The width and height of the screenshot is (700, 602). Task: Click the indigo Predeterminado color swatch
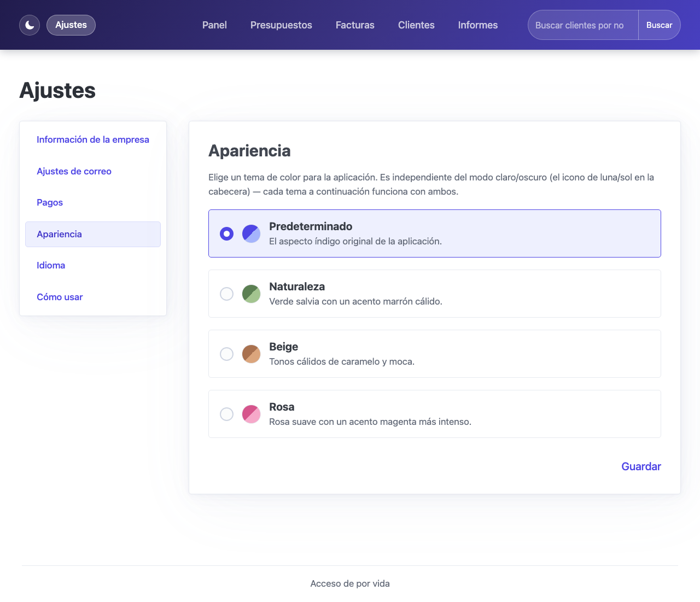(x=251, y=233)
